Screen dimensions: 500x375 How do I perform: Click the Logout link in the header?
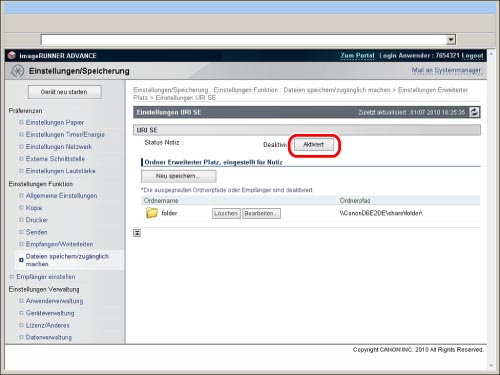tap(472, 56)
